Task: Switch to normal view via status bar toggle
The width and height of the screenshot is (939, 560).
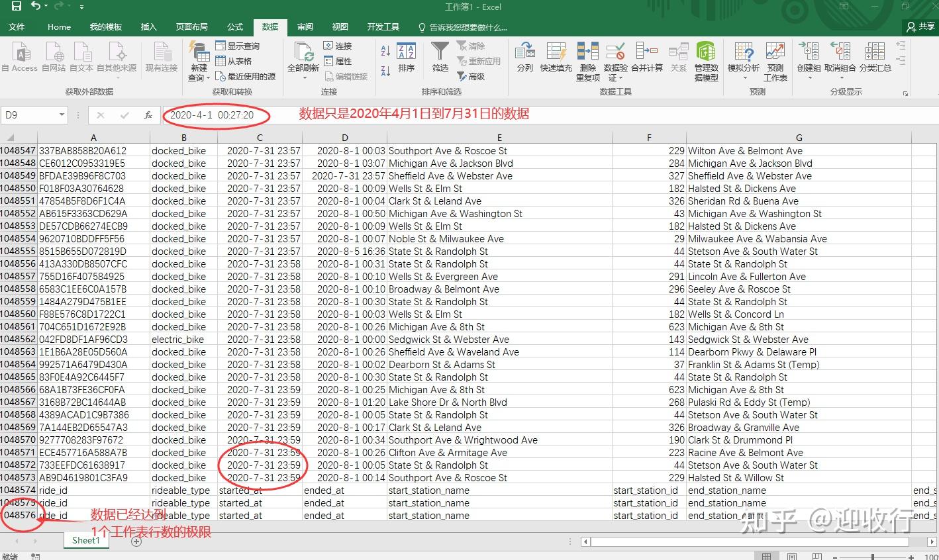Action: [767, 555]
